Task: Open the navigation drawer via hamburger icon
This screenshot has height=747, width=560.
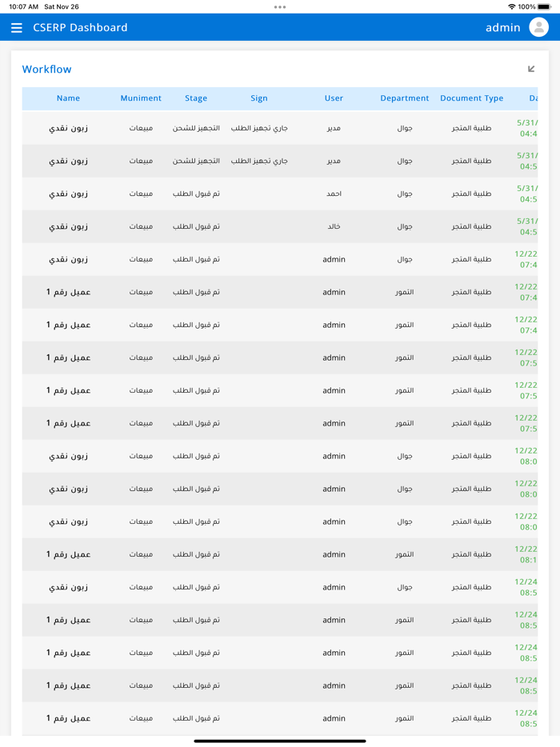Action: pyautogui.click(x=17, y=26)
